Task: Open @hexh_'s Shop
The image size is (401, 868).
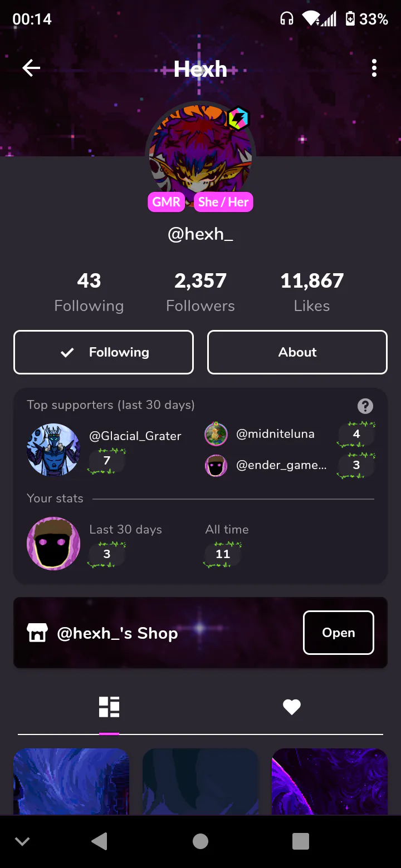Action: pos(339,633)
